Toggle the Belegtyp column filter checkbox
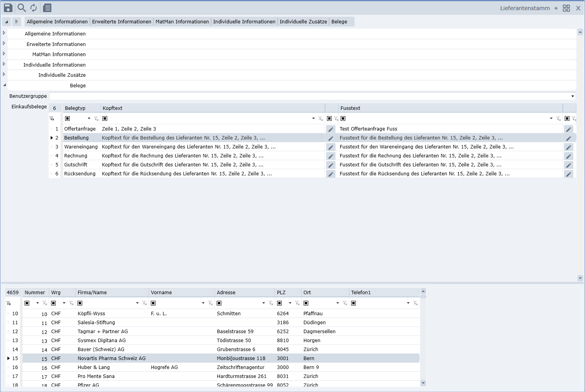The height and width of the screenshot is (392, 585). pos(67,118)
